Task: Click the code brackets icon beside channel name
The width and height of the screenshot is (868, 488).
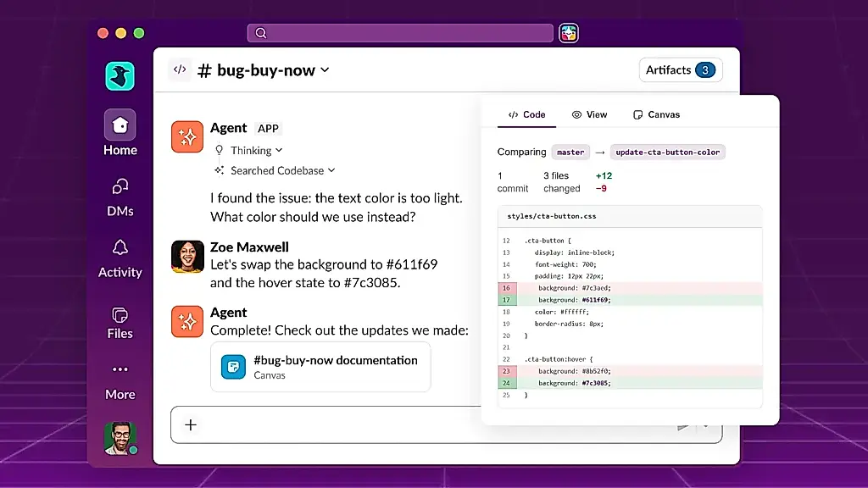Action: click(x=180, y=69)
